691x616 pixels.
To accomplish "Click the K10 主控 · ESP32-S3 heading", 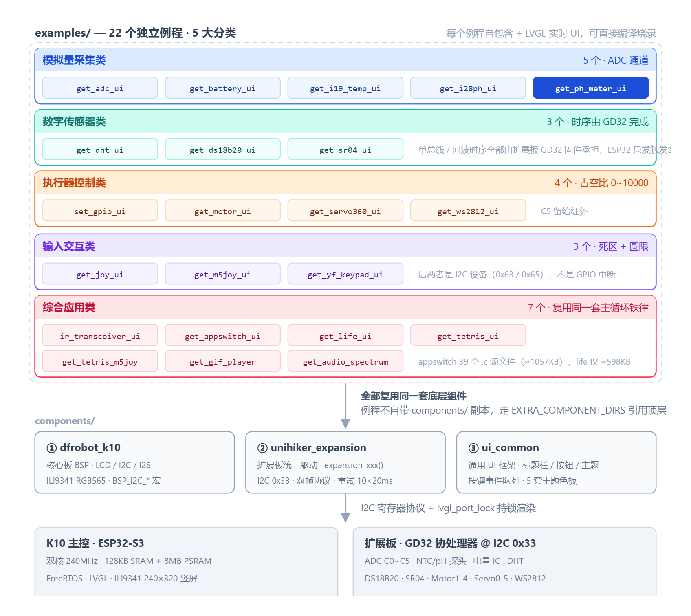I will coord(95,543).
